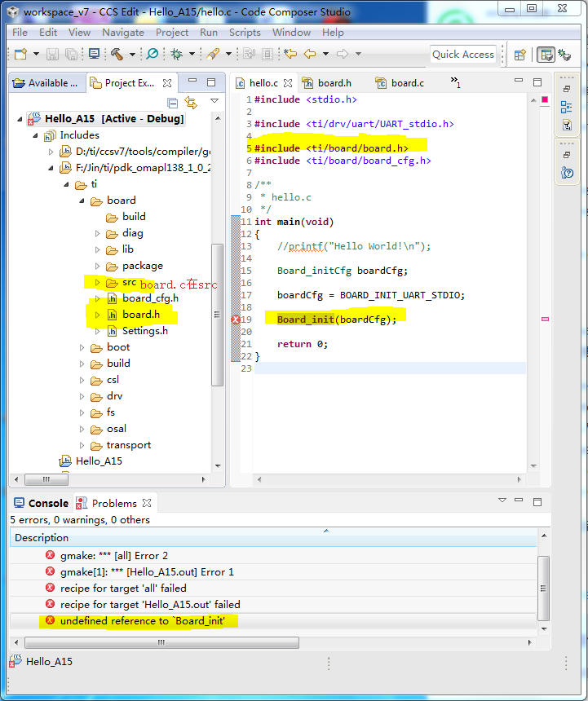588x701 pixels.
Task: Open the back navigation history dropdown
Action: click(325, 54)
